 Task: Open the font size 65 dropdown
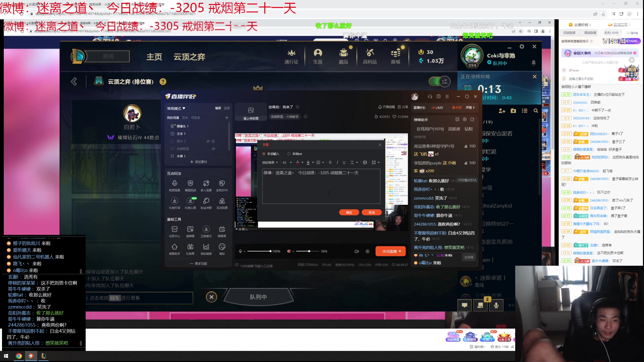click(x=286, y=162)
